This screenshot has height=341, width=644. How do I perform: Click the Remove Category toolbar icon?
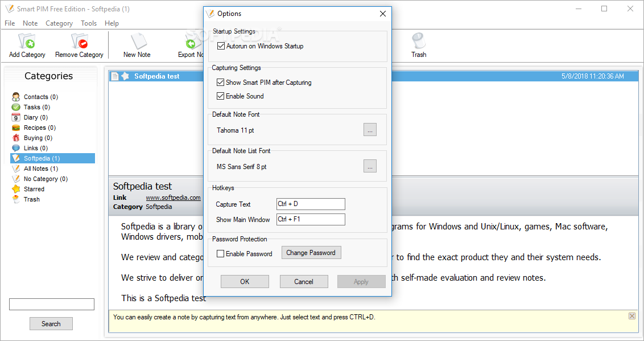79,46
